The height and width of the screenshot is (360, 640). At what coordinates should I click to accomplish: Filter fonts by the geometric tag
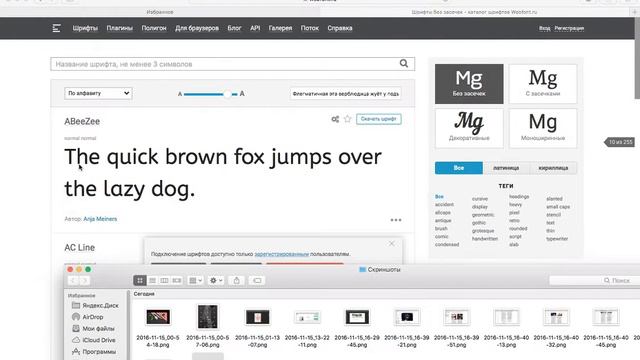pos(483,215)
